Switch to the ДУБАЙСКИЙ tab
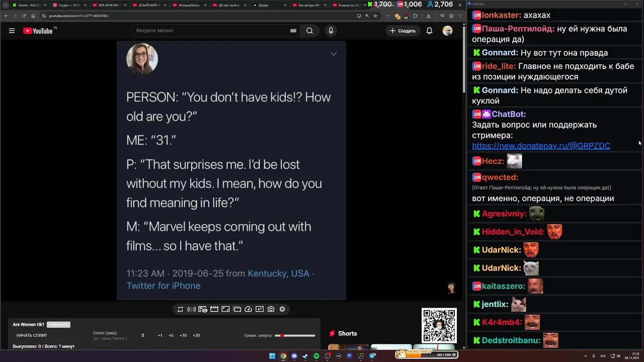Image resolution: width=644 pixels, height=362 pixels. (149, 5)
